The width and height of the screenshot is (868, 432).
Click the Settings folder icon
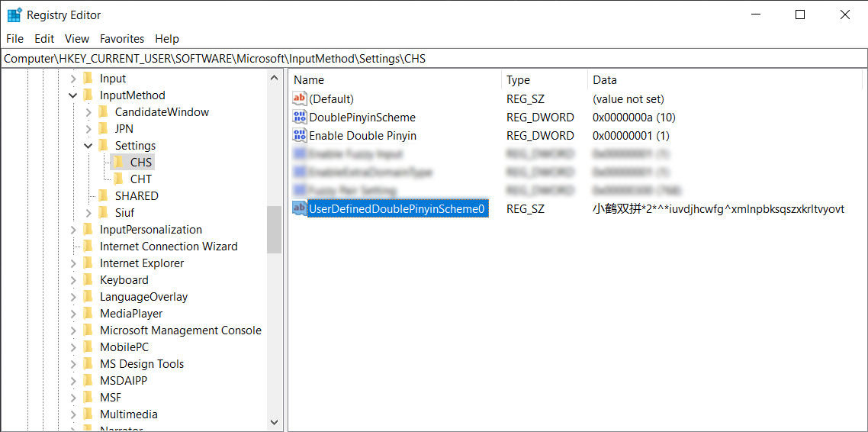(x=103, y=146)
